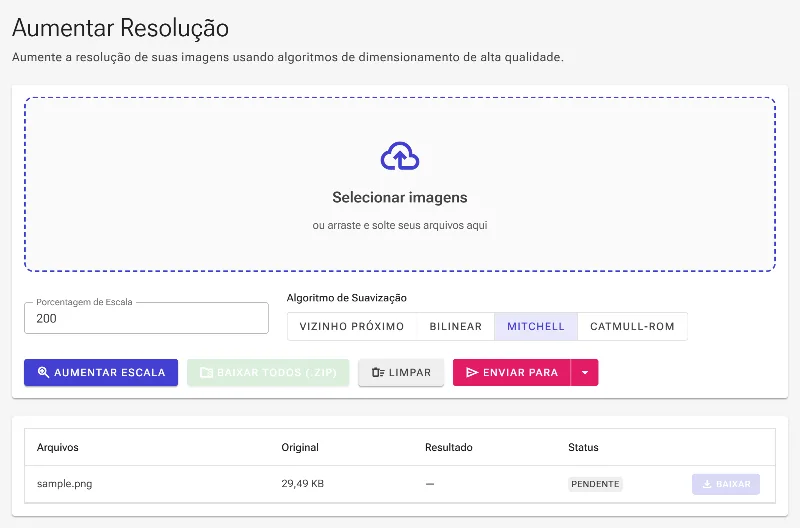Select the Catmull-Rom algorithm
800x528 pixels.
[632, 326]
